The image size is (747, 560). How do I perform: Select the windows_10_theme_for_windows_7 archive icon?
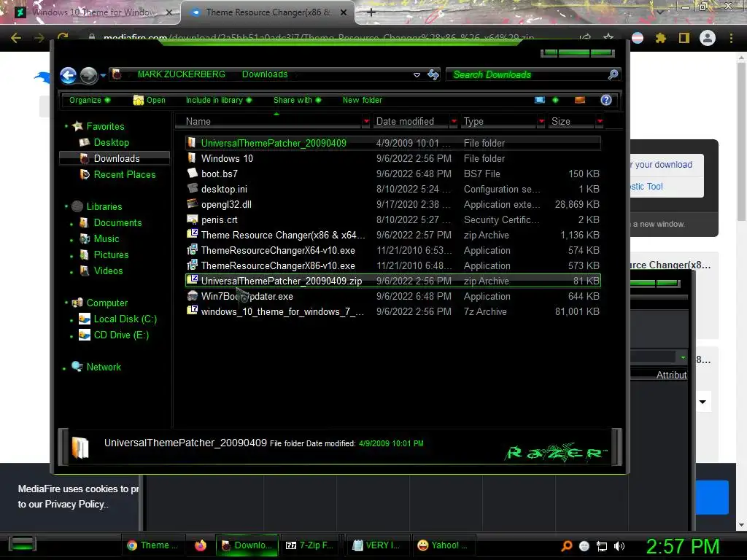(192, 311)
